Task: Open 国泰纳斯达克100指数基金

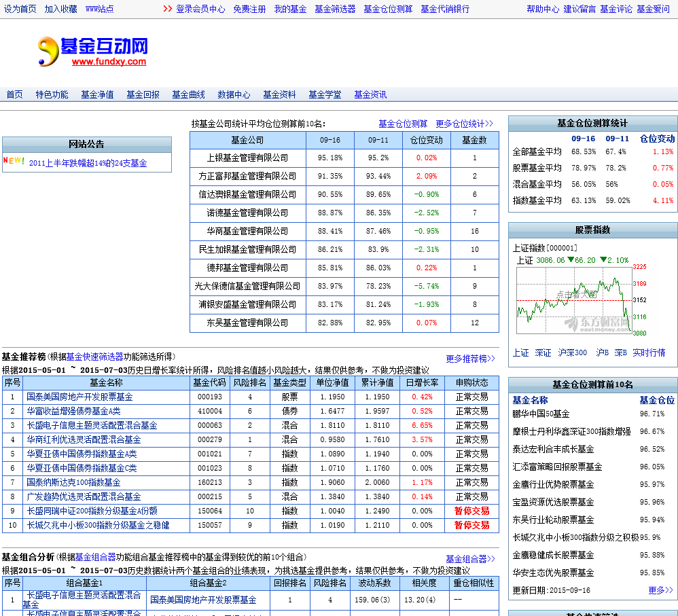Action: tap(73, 482)
